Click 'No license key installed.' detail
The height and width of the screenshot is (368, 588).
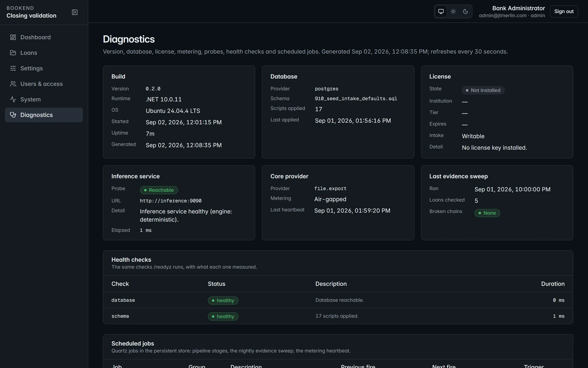(x=494, y=147)
